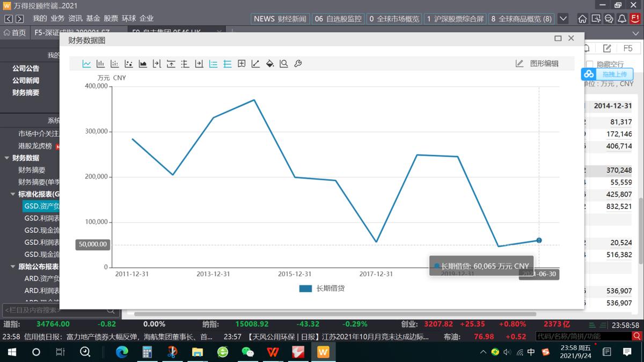Click the edit note icon beside F5
644x362 pixels.
[x=607, y=48]
